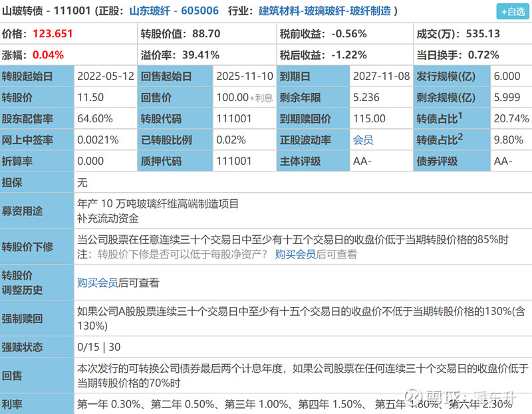Click the 质押代码 value 111001
The width and height of the screenshot is (532, 414).
coord(234,161)
